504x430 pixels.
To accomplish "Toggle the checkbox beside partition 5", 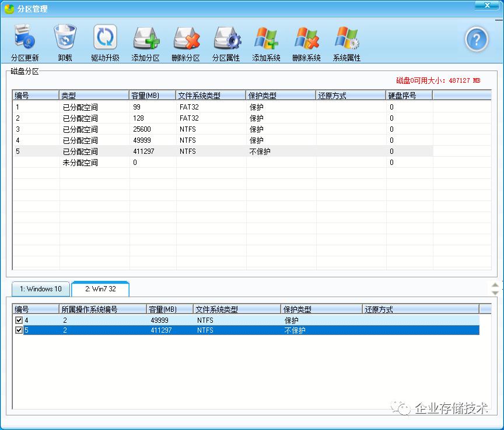I will (19, 330).
